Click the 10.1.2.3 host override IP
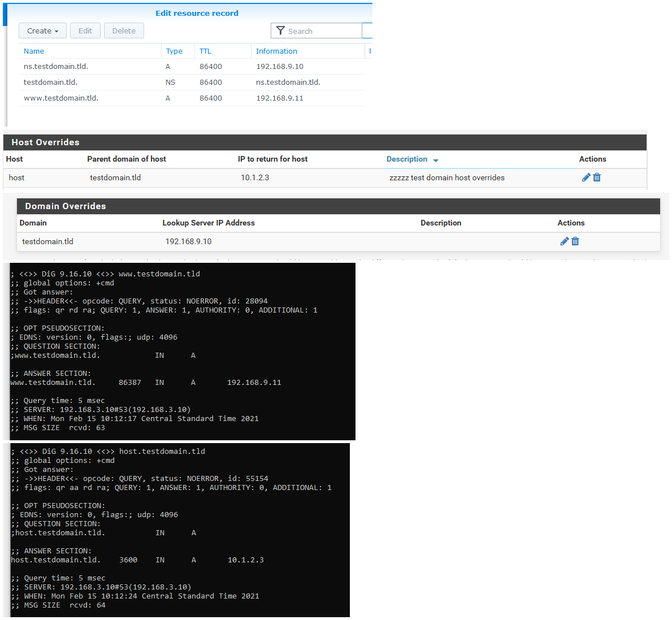672x620 pixels. (x=254, y=177)
